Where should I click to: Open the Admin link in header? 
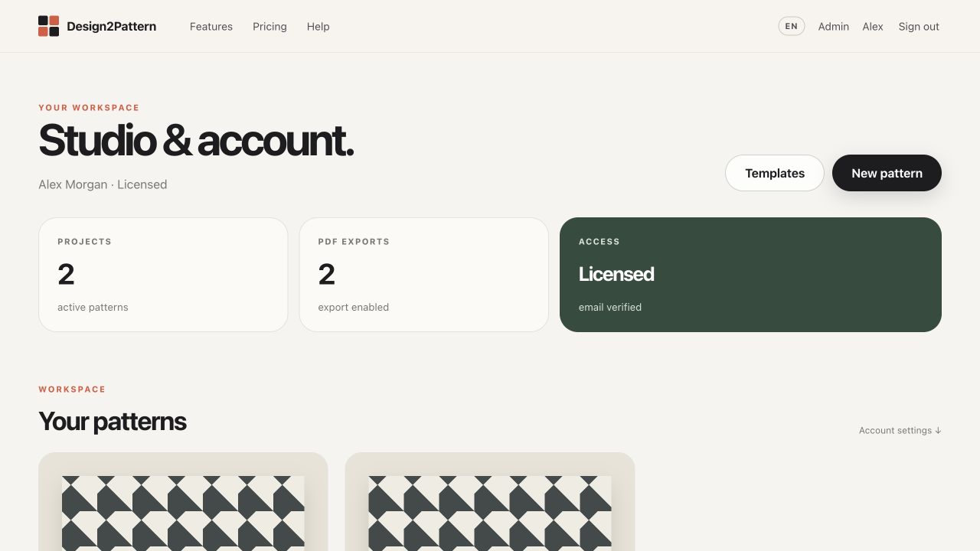click(x=833, y=26)
